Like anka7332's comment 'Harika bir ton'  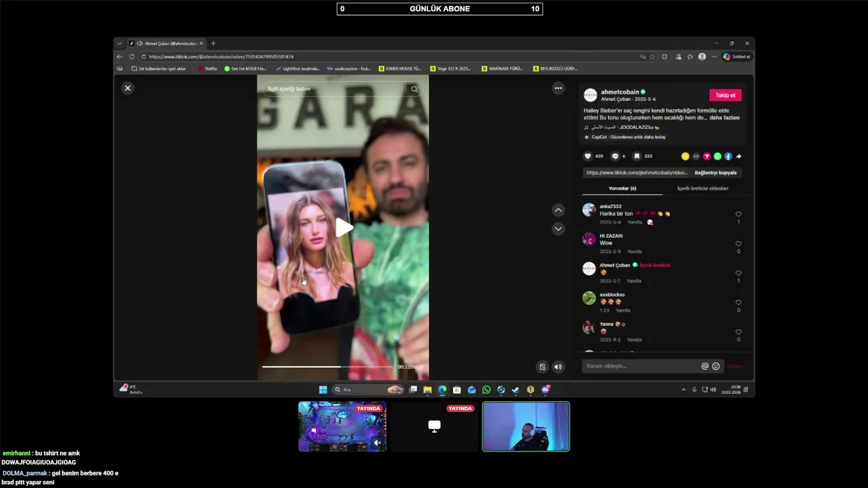point(738,214)
